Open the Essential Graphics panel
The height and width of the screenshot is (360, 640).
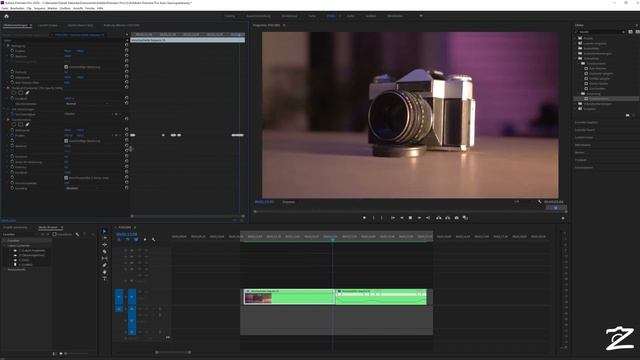point(586,122)
